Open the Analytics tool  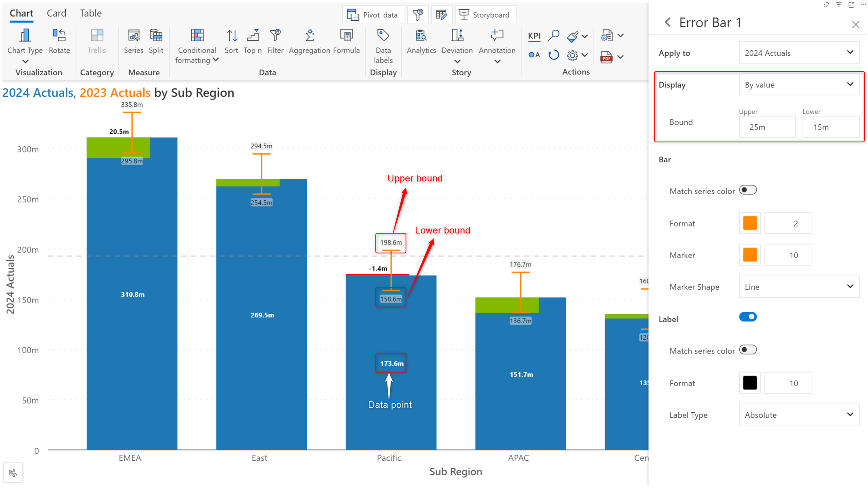421,36
